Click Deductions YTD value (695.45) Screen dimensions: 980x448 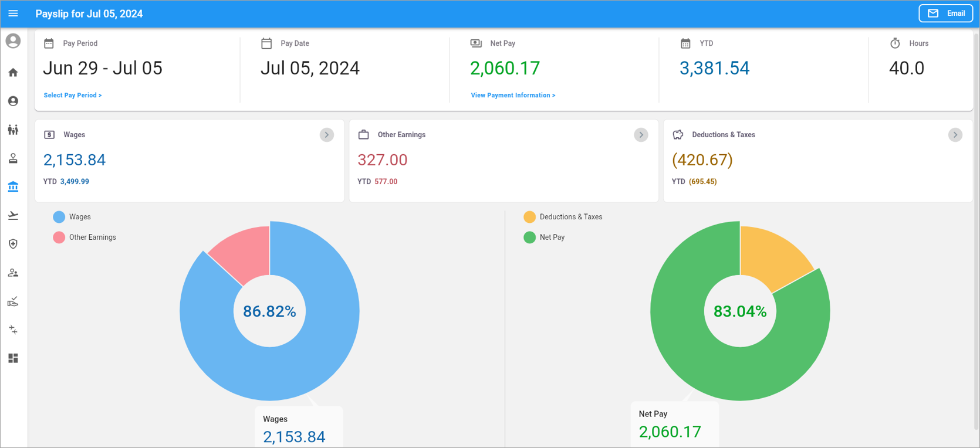click(x=703, y=182)
